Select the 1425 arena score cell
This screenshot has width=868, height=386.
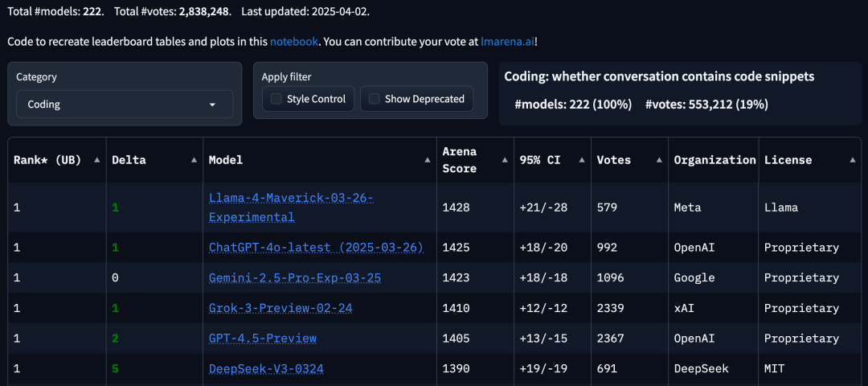[x=475, y=248]
